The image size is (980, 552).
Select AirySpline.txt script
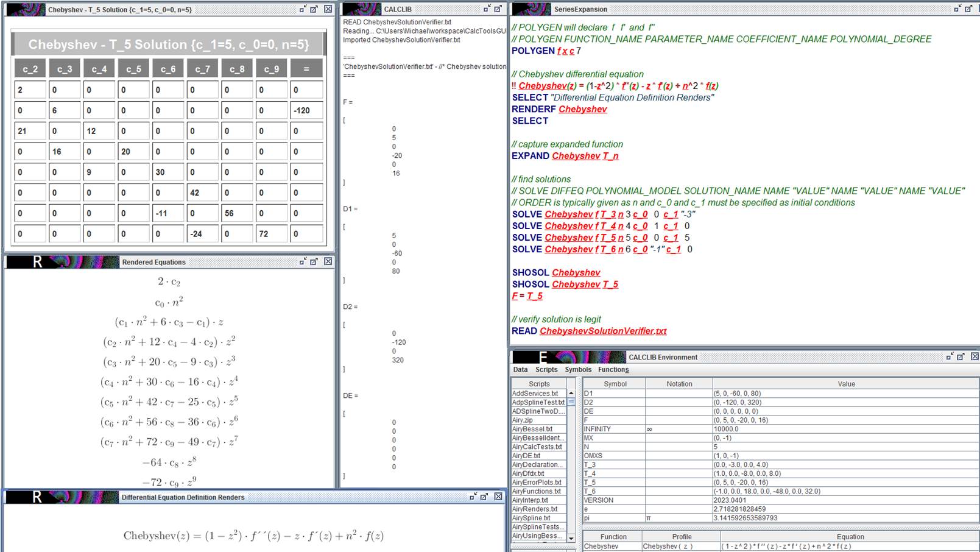pos(539,518)
